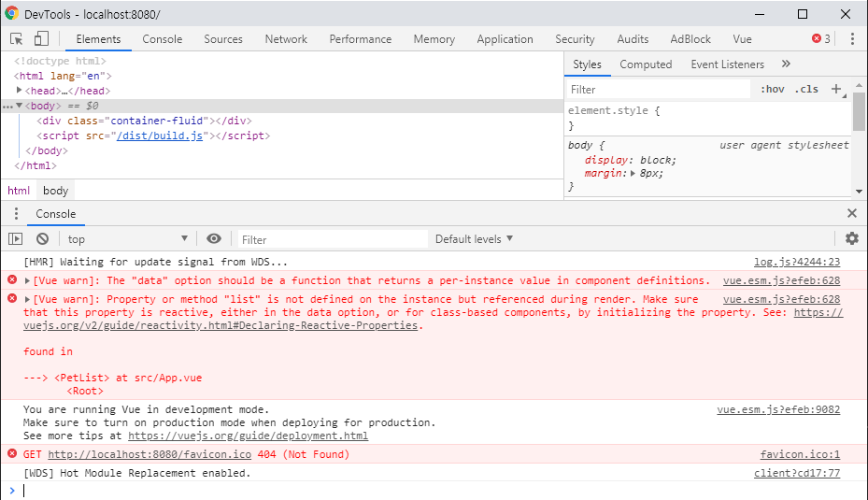Click the red error count indicator
Screen dimensions: 868x500
pyautogui.click(x=821, y=38)
